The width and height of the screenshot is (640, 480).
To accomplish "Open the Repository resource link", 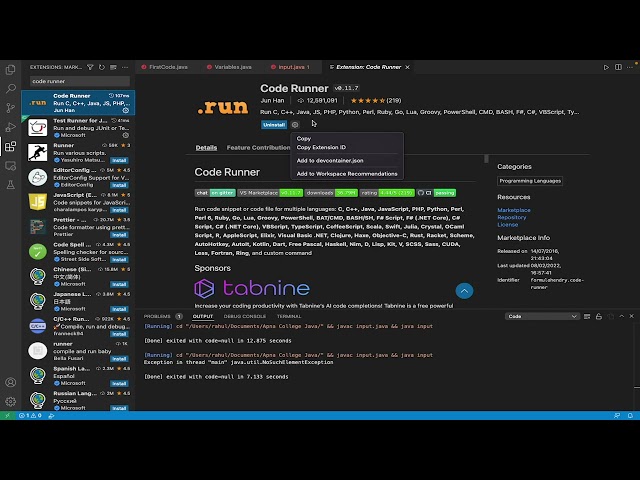I will point(511,218).
